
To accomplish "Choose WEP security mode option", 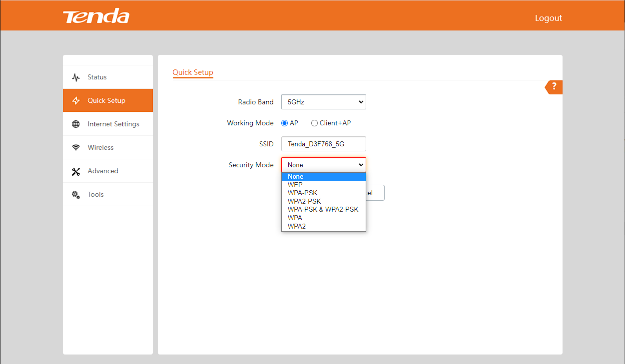I will click(324, 185).
